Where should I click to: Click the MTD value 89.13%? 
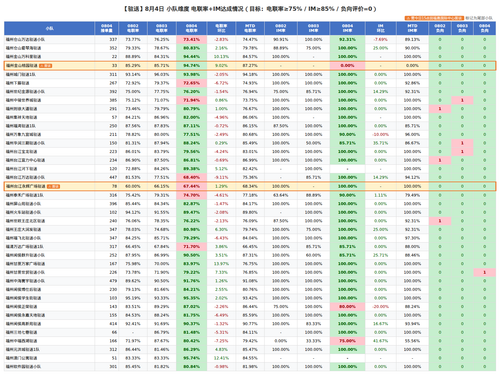point(412,39)
